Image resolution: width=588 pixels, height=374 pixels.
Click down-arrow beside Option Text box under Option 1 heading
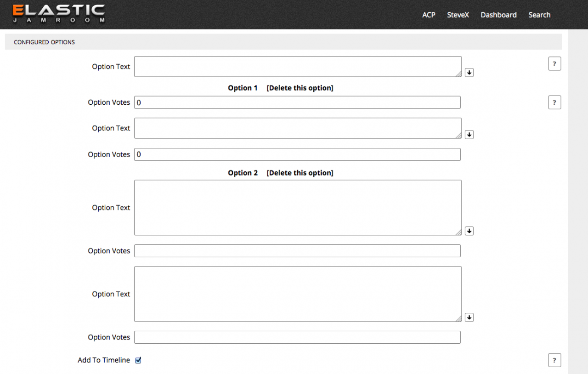point(469,135)
